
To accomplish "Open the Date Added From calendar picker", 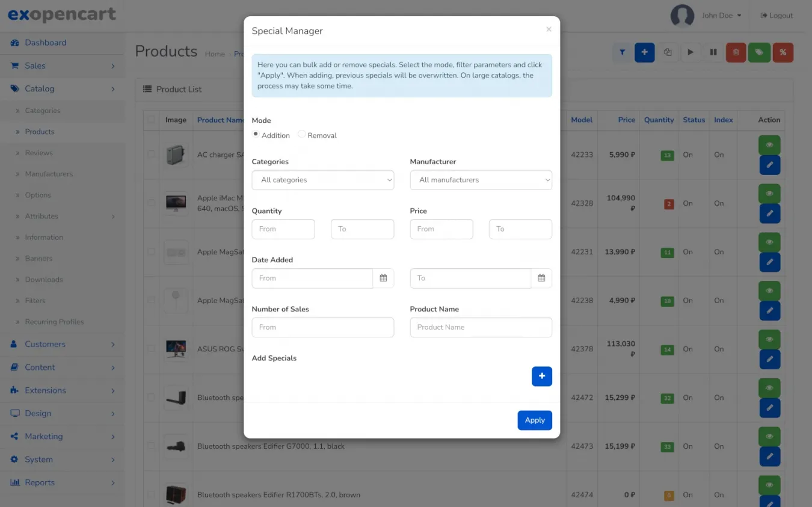I will click(383, 278).
